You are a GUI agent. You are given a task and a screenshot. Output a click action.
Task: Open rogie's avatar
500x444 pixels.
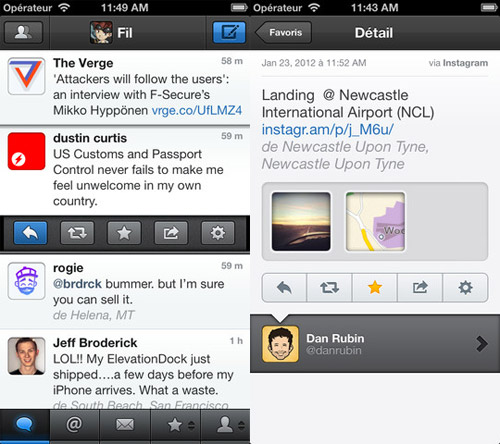click(26, 281)
